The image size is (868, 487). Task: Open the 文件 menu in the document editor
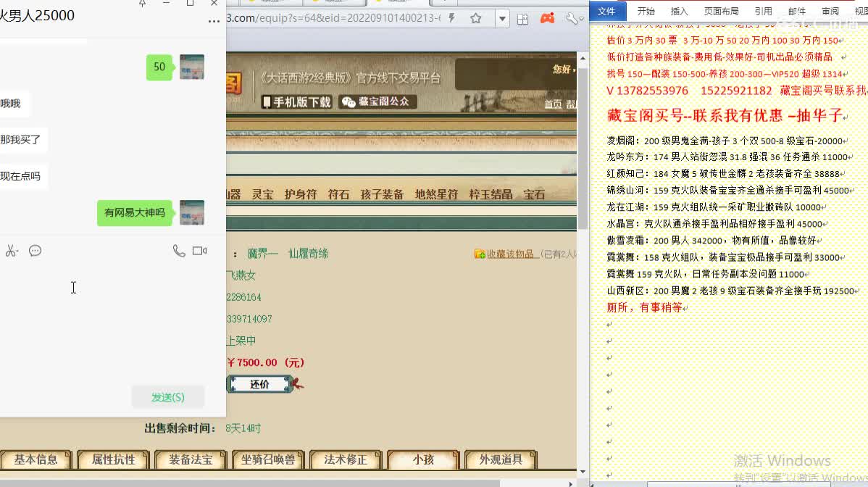pos(606,11)
